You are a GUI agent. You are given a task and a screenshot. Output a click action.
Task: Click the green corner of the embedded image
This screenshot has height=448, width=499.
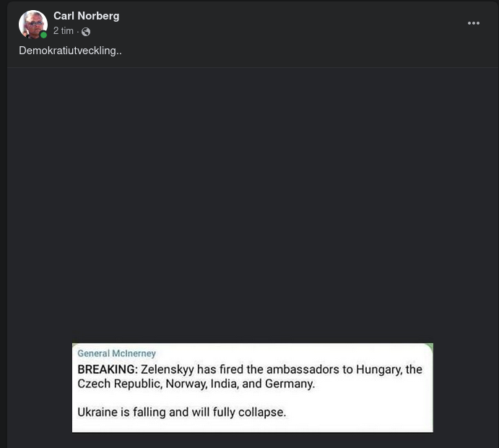430,346
